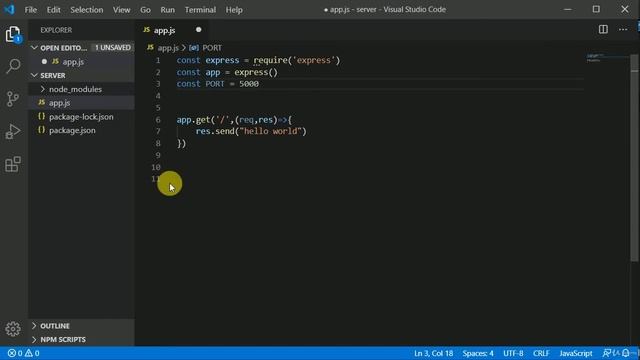Place cursor on line 3 const PORT
The width and height of the screenshot is (640, 360).
point(218,84)
